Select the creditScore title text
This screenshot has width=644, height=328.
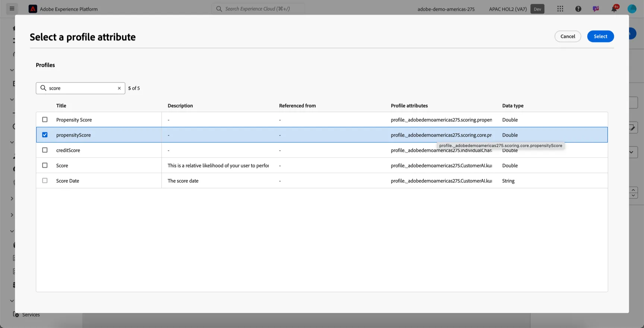tap(68, 150)
